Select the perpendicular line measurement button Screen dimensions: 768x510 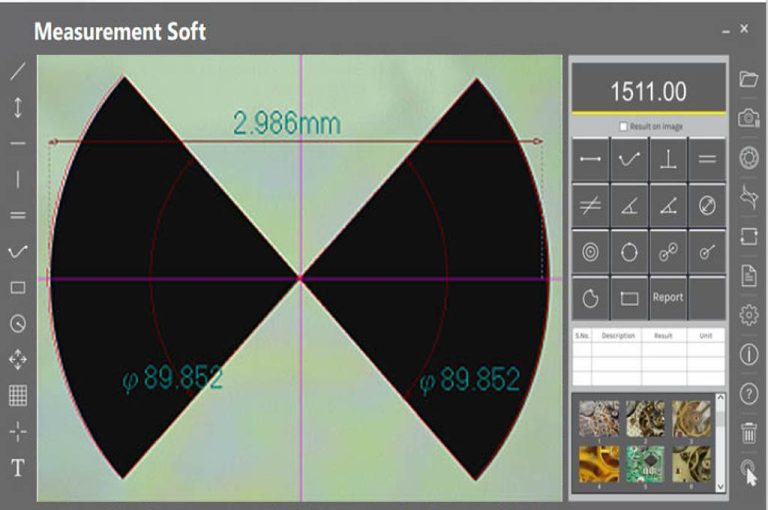pyautogui.click(x=668, y=159)
